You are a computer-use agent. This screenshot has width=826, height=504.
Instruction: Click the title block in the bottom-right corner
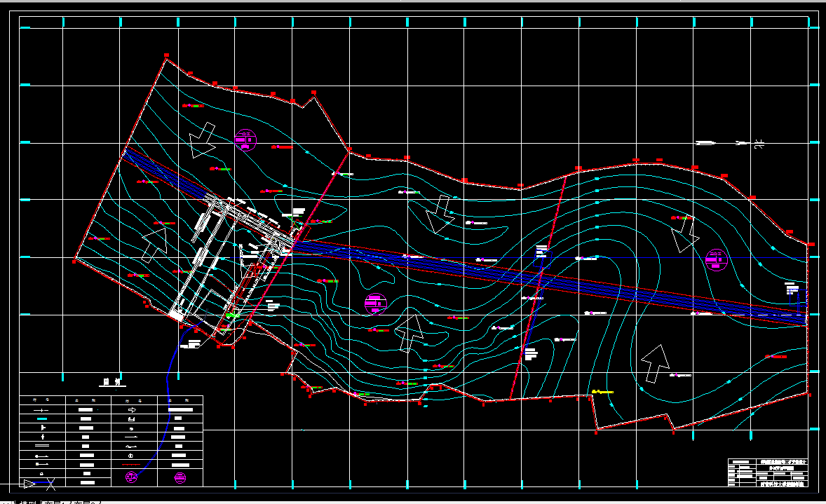pos(768,472)
